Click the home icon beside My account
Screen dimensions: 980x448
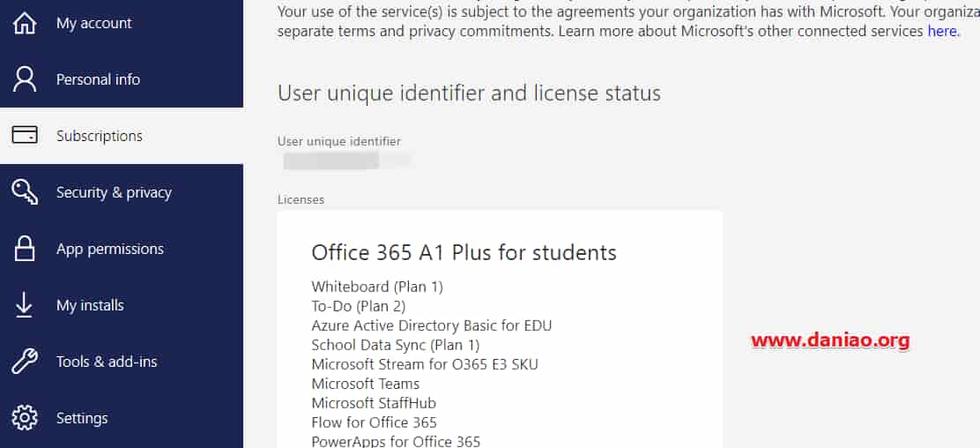click(x=25, y=23)
